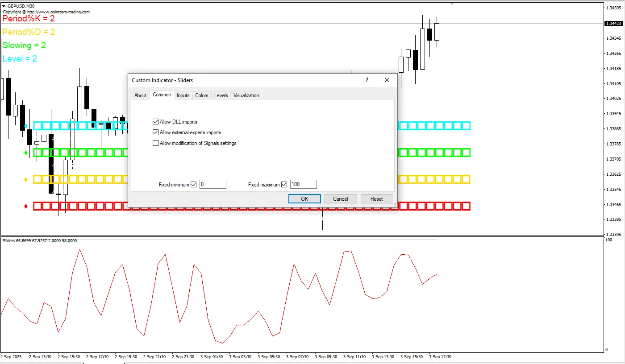Click the red diamond marker beside the Period%K slider
The height and width of the screenshot is (364, 625).
[26, 206]
